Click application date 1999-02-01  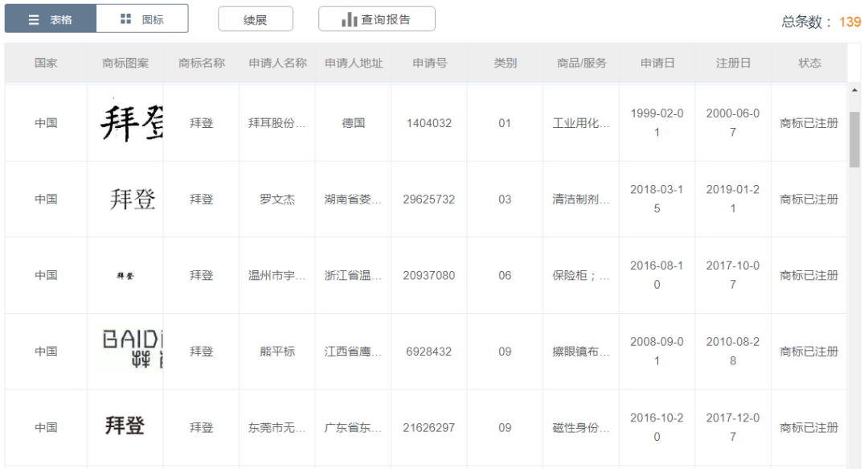click(657, 122)
